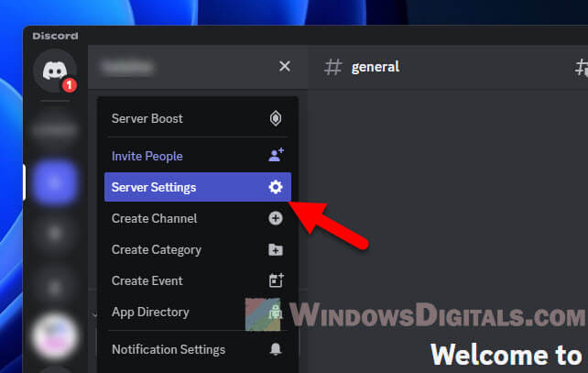This screenshot has width=588, height=373.
Task: Open Server Settings menu item
Action: tap(198, 187)
